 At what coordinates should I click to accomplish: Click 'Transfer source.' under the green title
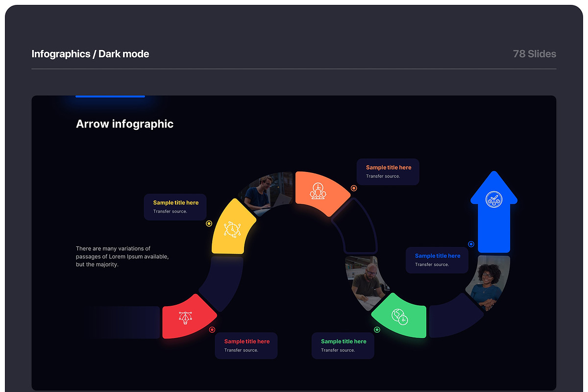pos(338,350)
